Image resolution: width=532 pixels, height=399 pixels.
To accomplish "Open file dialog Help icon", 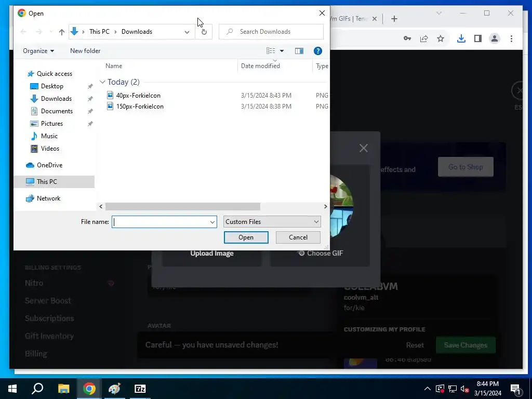I will click(317, 51).
